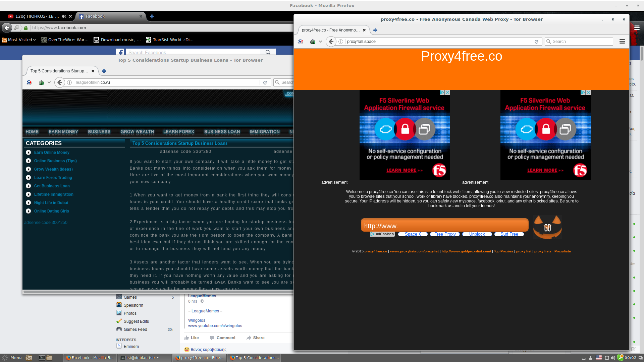Focus the http://www. proxy URL field
644x362 pixels.
click(444, 226)
